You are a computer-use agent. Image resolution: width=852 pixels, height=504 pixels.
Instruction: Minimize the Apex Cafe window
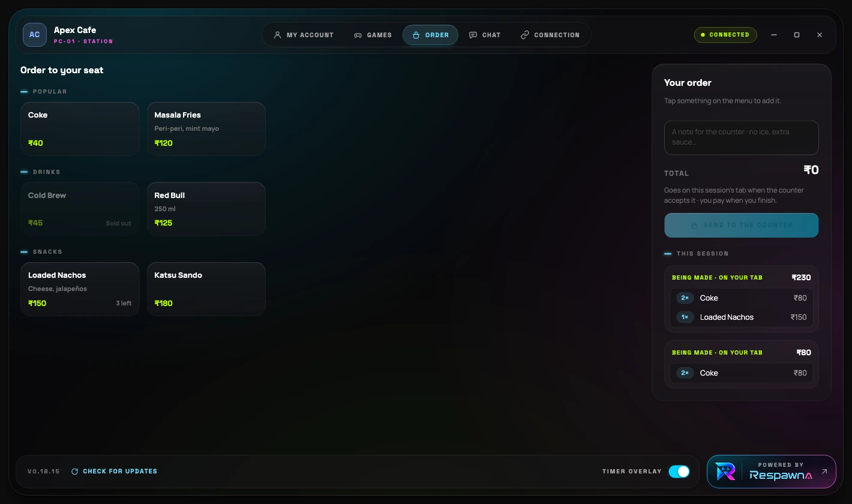tap(774, 35)
